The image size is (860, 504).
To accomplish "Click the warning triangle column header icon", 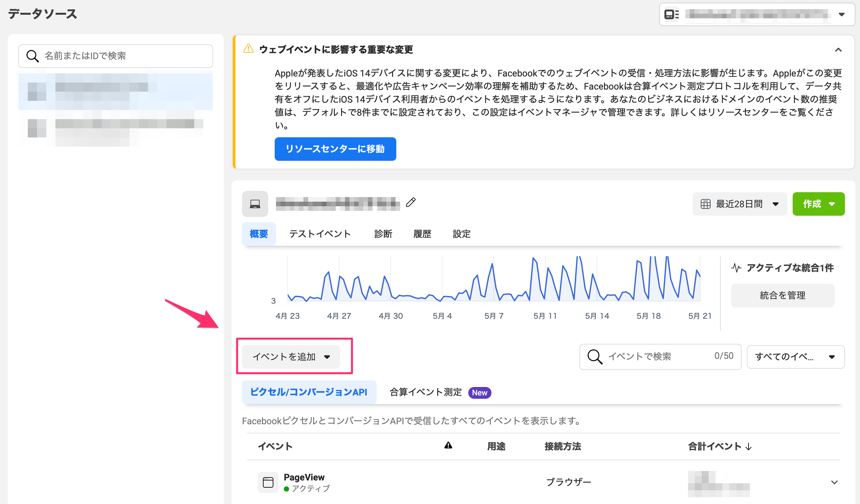I will click(448, 445).
